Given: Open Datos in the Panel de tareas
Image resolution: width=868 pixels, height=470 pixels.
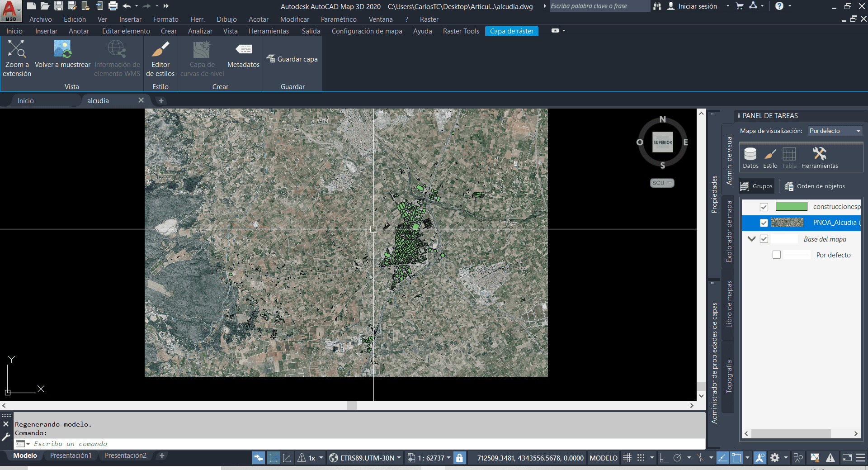Looking at the screenshot, I should click(x=750, y=157).
